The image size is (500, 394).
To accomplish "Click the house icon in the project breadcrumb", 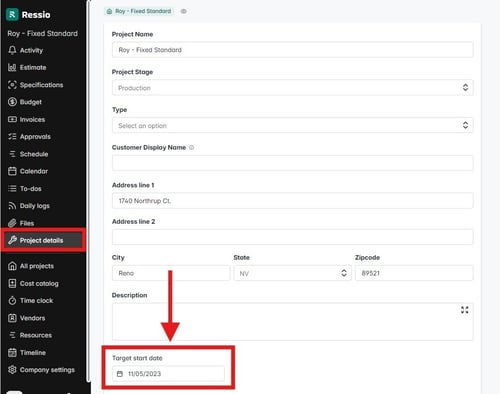I will [109, 11].
